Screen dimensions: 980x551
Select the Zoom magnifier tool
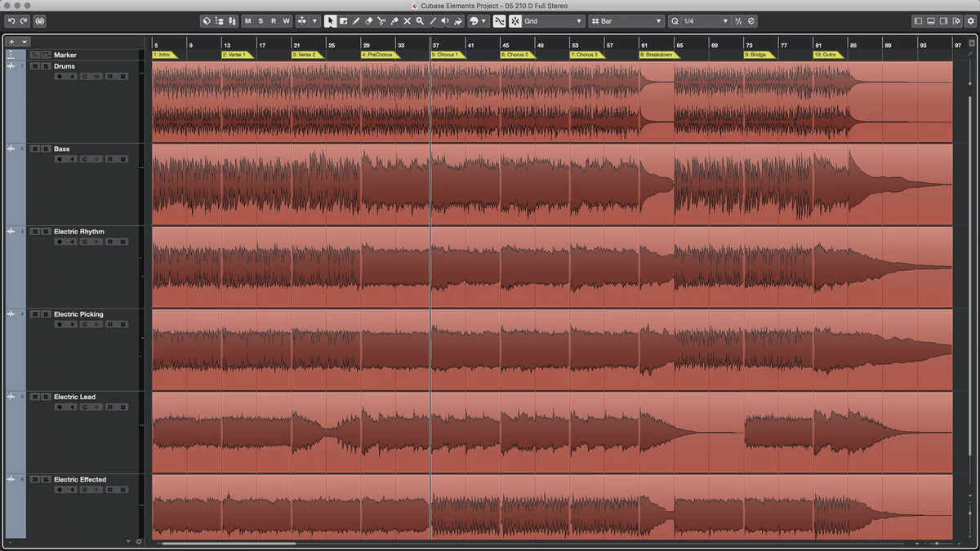pyautogui.click(x=420, y=21)
